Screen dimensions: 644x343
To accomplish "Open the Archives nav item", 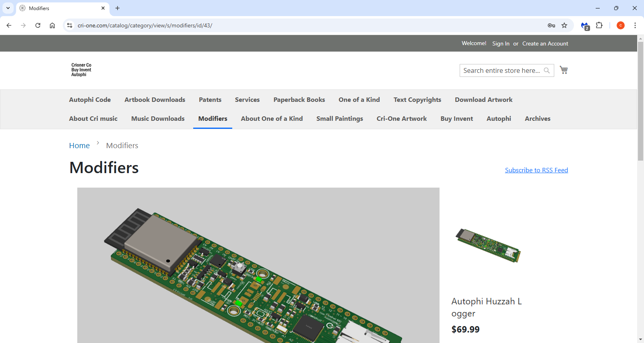I will click(538, 118).
